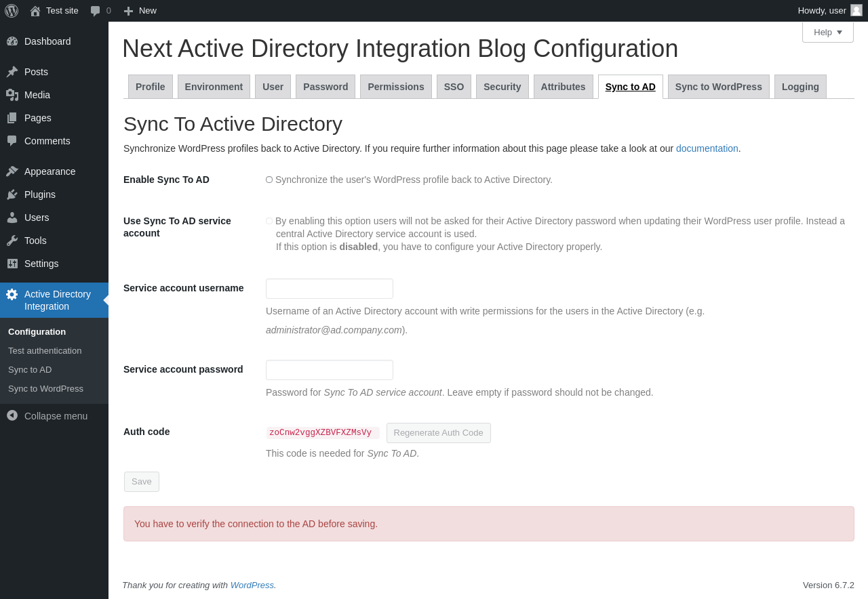This screenshot has width=868, height=599.
Task: Click the Posts pushpin icon
Action: pos(12,72)
